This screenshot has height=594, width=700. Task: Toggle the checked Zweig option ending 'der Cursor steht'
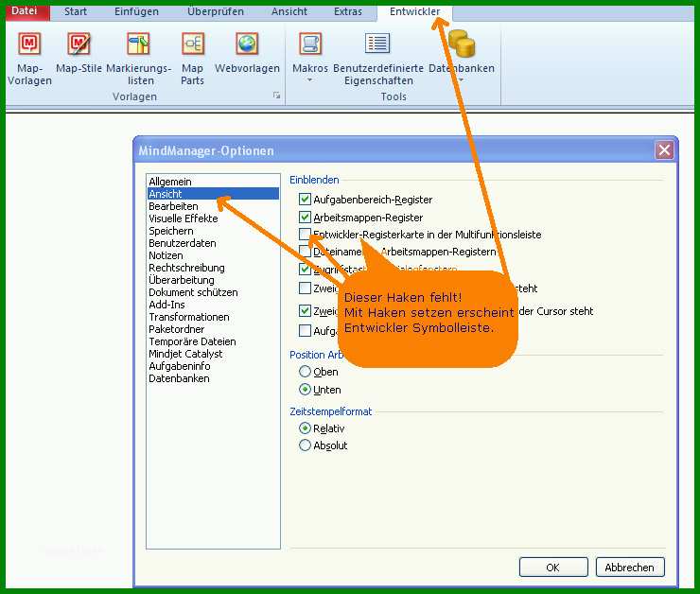[x=305, y=310]
